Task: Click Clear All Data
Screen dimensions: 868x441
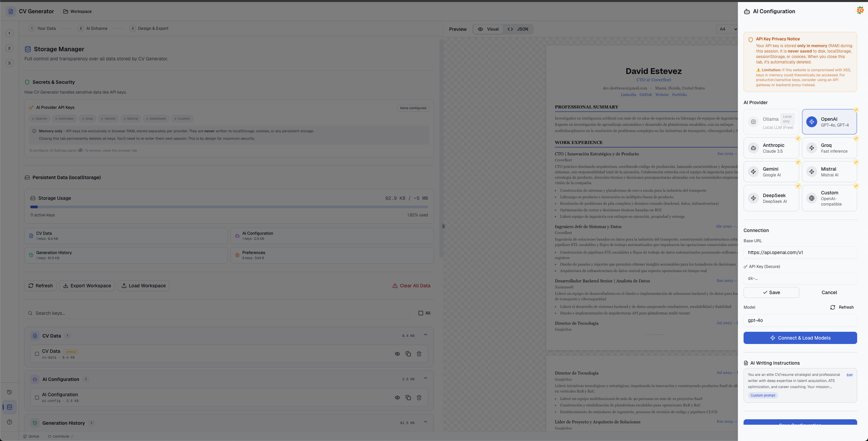Action: coord(411,286)
